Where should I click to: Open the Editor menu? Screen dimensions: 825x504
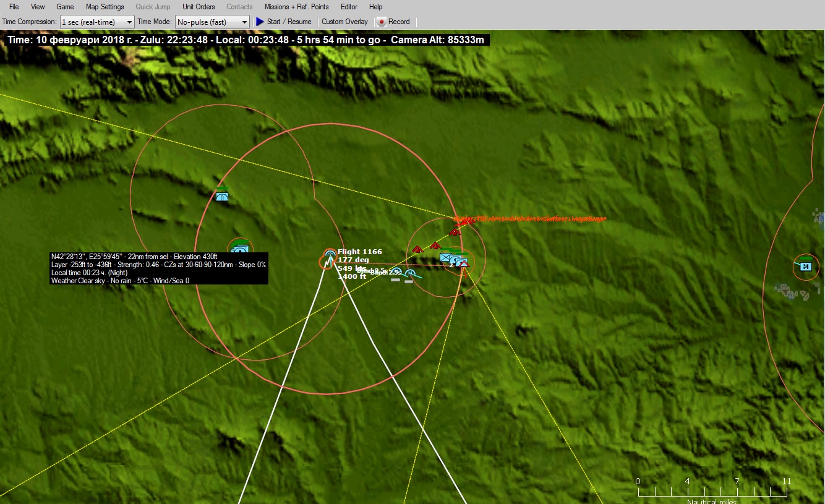pos(349,7)
